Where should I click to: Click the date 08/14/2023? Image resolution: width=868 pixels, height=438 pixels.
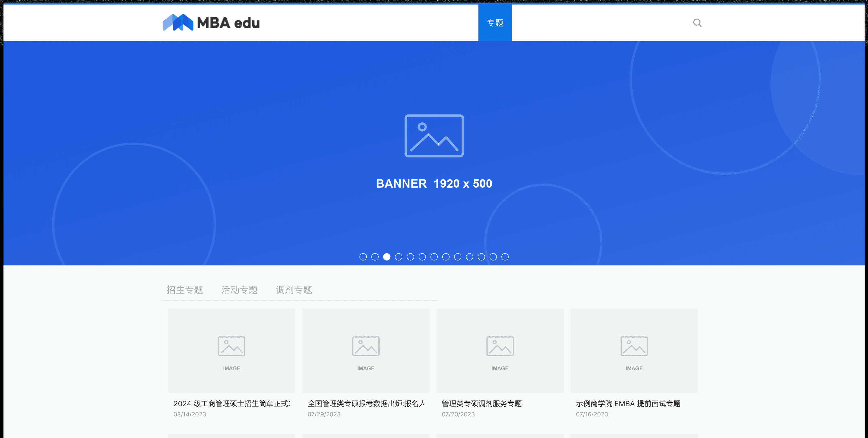pyautogui.click(x=190, y=414)
